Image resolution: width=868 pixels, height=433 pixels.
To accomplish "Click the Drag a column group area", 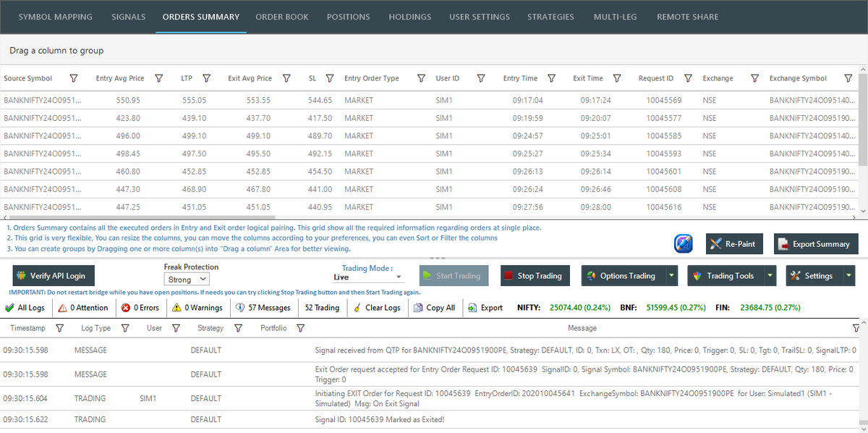I will coord(434,51).
